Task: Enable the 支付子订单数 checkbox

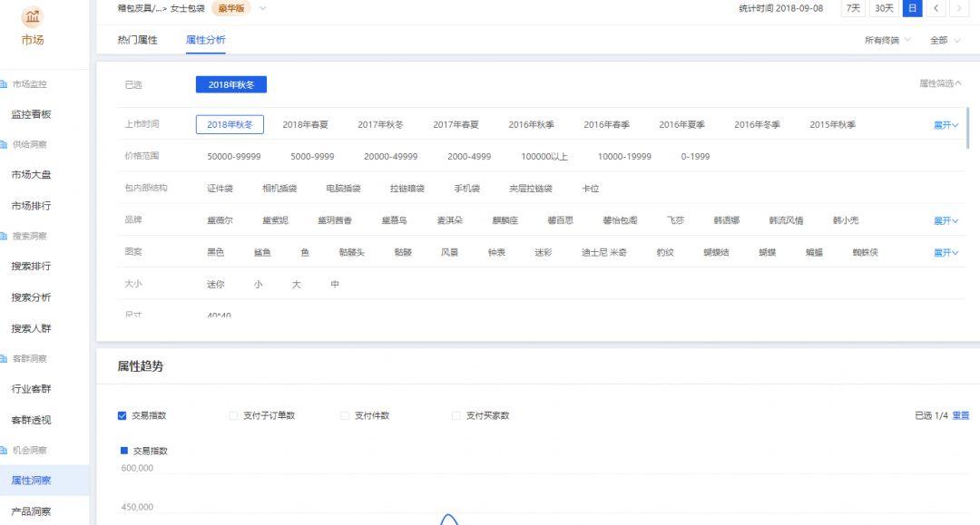Action: pos(233,415)
